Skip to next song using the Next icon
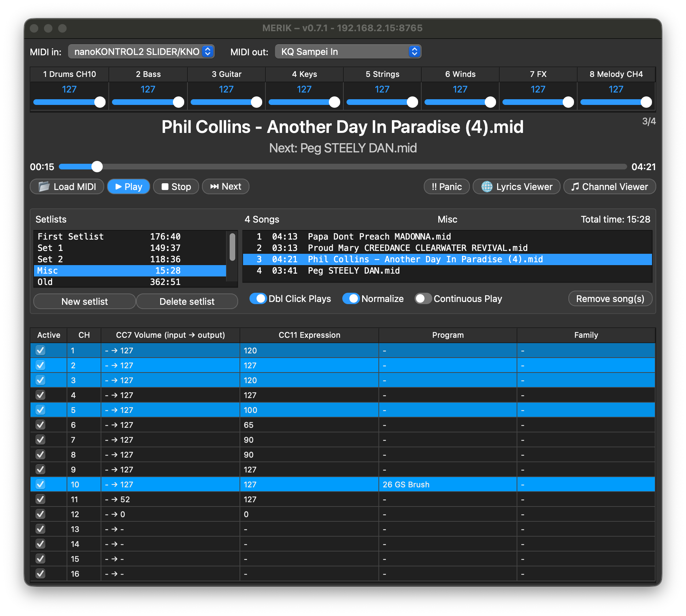The width and height of the screenshot is (686, 616). [x=214, y=186]
